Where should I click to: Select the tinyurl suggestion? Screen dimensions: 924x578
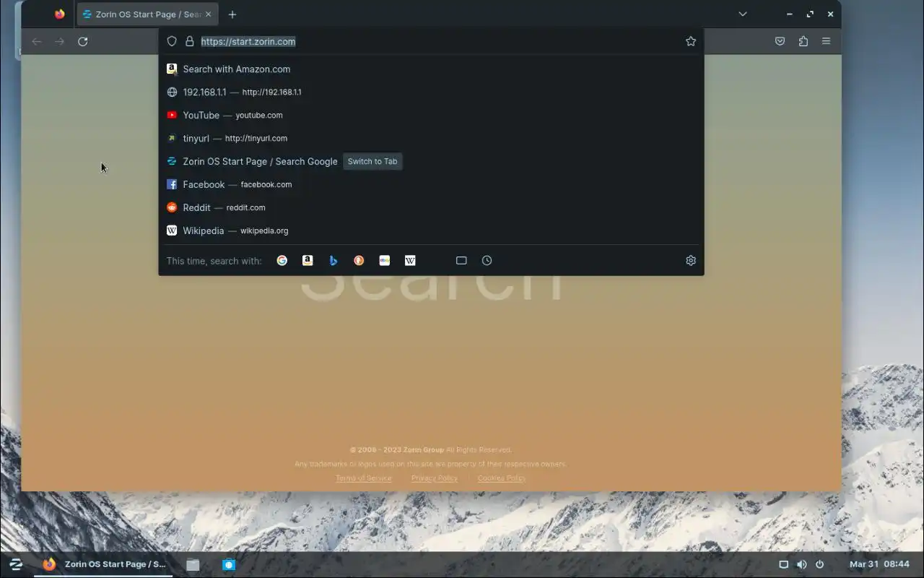(431, 139)
